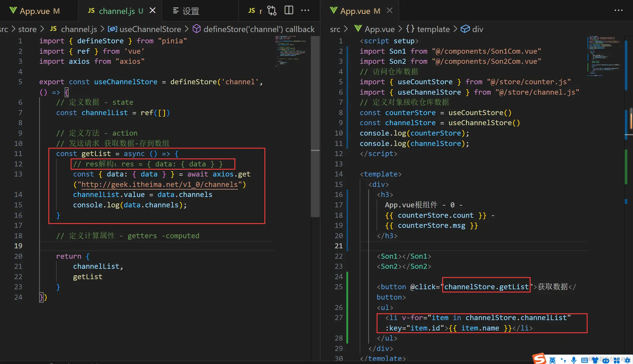Click the '@/components/Son1Com.vue' import path

486,51
